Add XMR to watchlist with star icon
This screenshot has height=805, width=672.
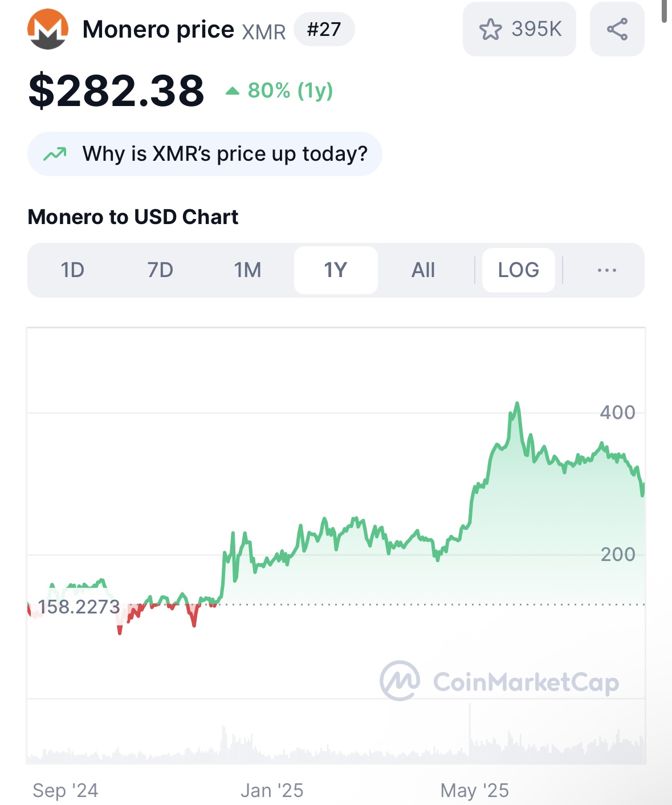point(490,29)
